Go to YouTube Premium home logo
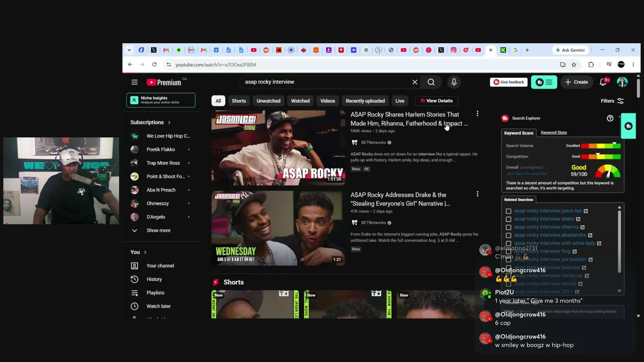Image resolution: width=644 pixels, height=362 pixels. [x=164, y=82]
